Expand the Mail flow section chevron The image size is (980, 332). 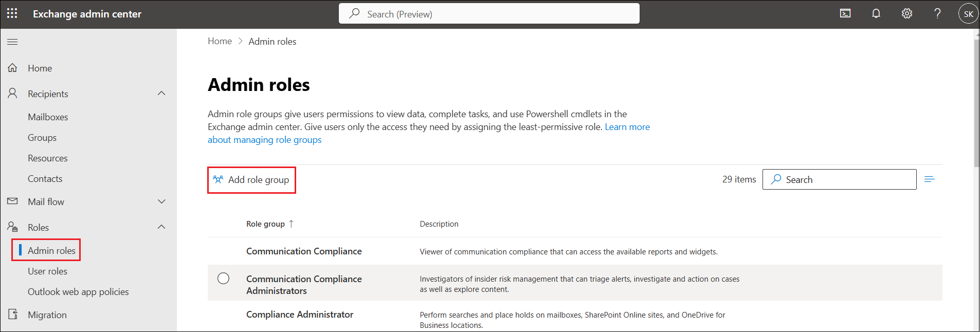(161, 201)
